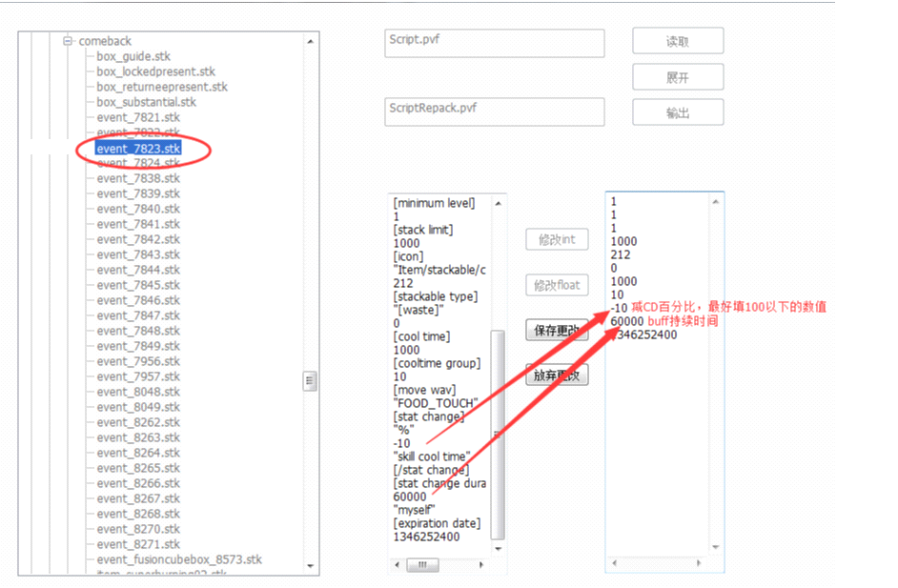Select the 60000 value in values box
The image size is (898, 588).
pyautogui.click(x=624, y=321)
